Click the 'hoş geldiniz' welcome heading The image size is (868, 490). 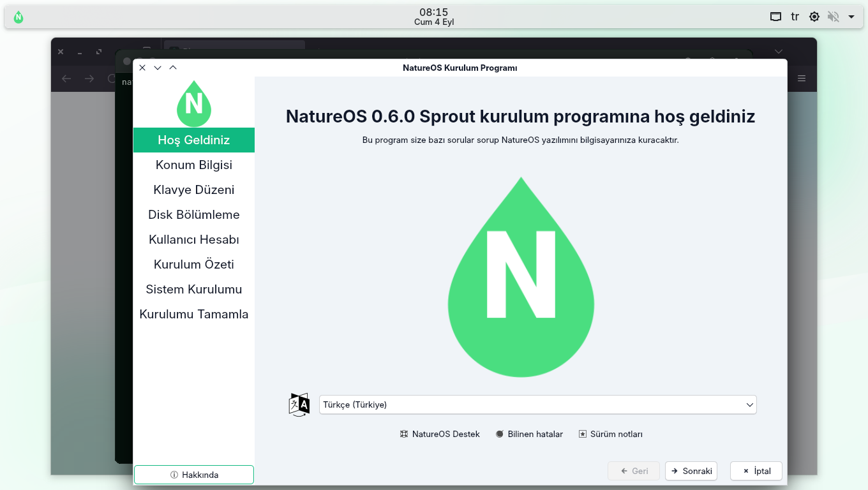point(520,116)
